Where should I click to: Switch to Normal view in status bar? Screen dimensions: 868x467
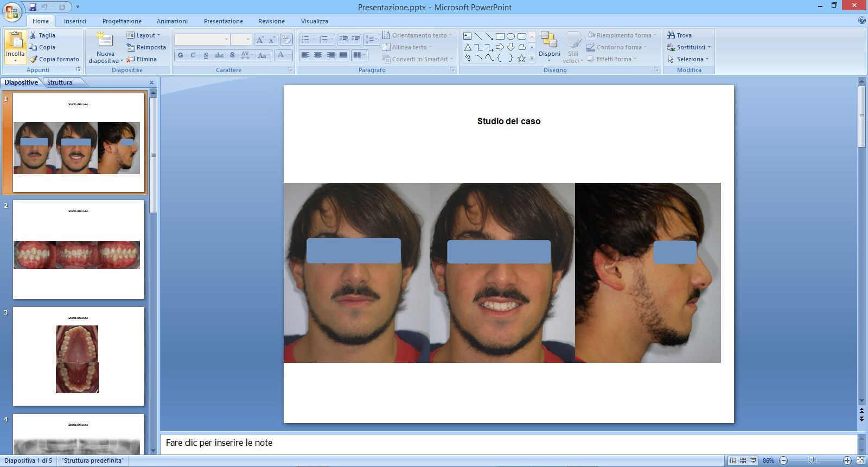(x=733, y=460)
